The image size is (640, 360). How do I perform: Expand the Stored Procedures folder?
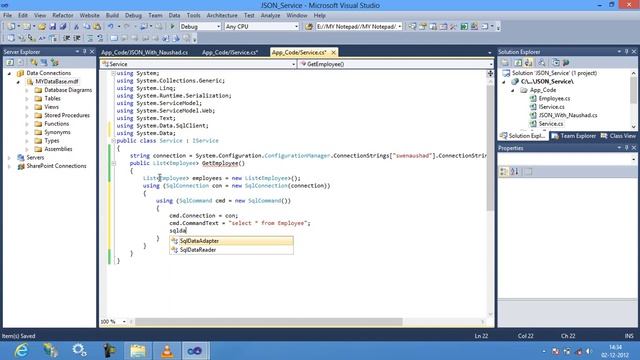pyautogui.click(x=27, y=115)
